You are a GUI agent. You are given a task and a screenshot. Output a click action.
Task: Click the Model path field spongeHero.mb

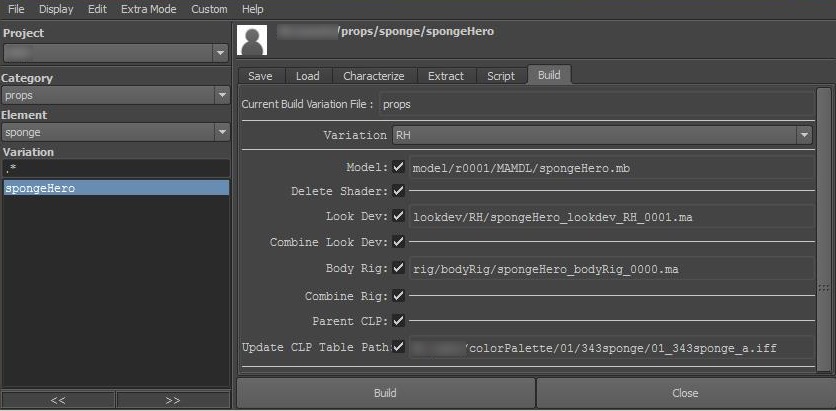click(611, 168)
